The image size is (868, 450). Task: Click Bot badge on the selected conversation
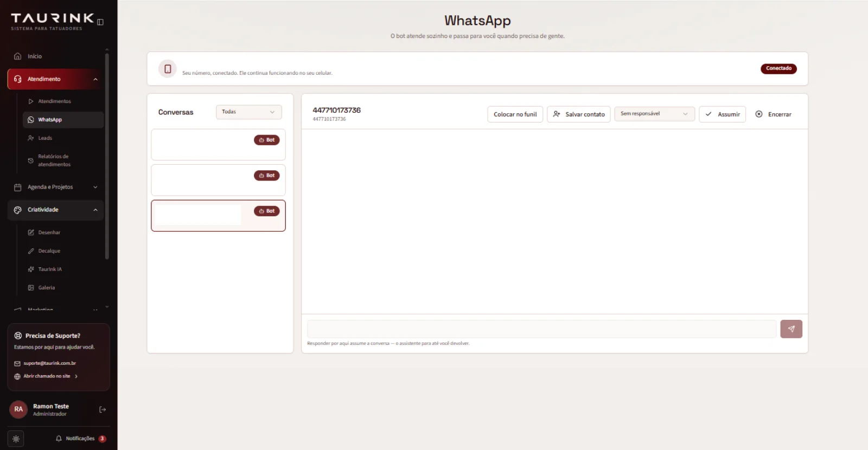coord(267,211)
